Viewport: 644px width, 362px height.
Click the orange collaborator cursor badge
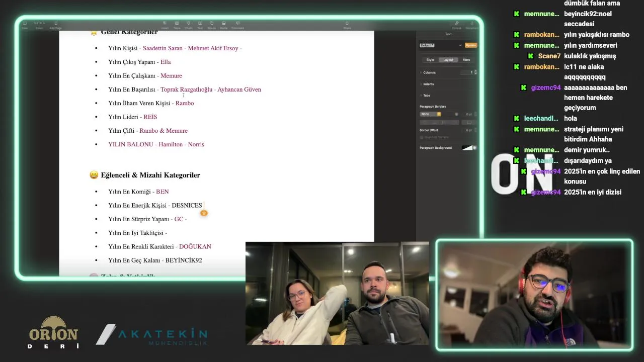204,213
